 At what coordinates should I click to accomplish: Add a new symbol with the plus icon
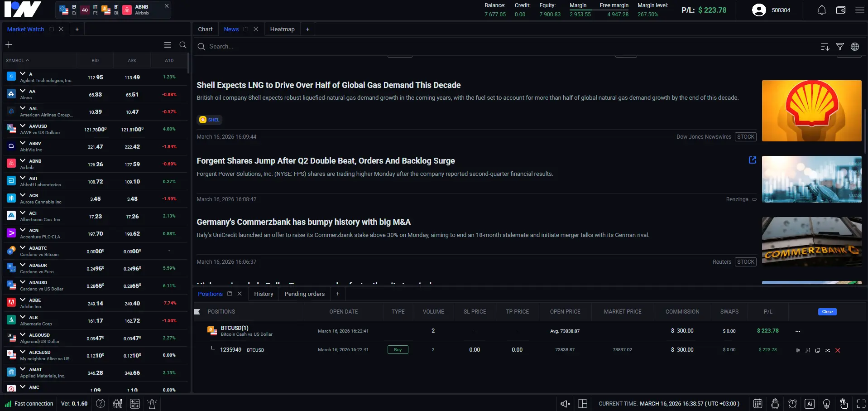coord(8,45)
